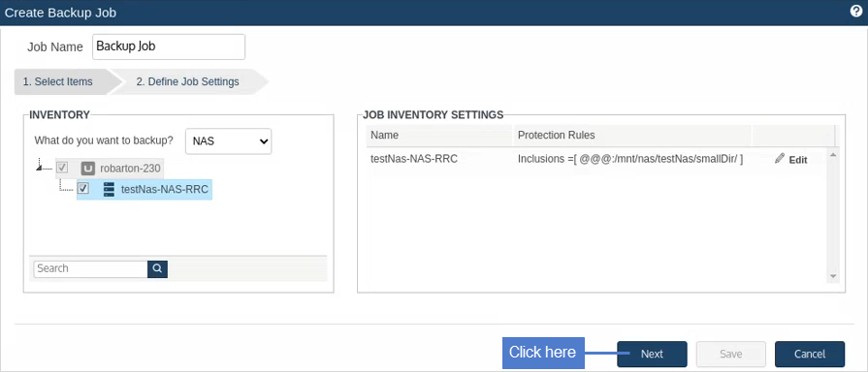This screenshot has width=868, height=372.
Task: Click the disabled Save button
Action: tap(730, 354)
